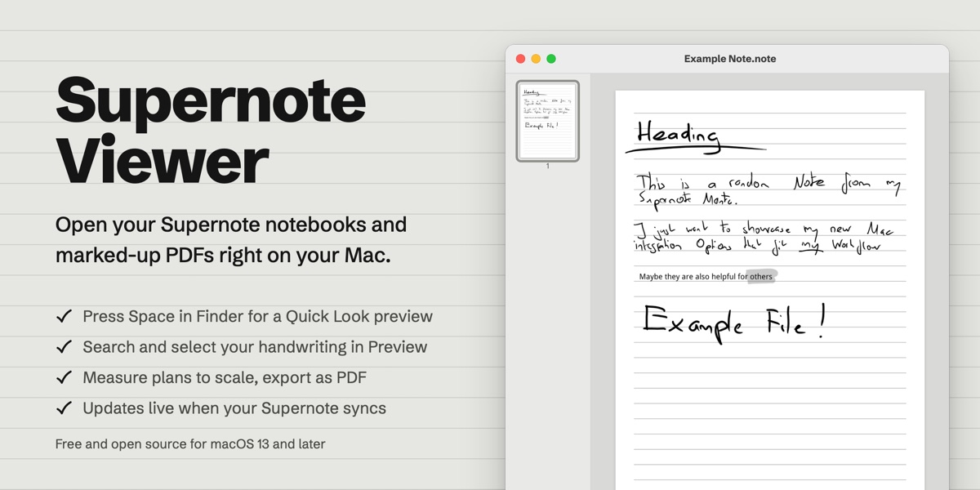
Task: Click the page number '1' under the thumbnail
Action: 548,167
